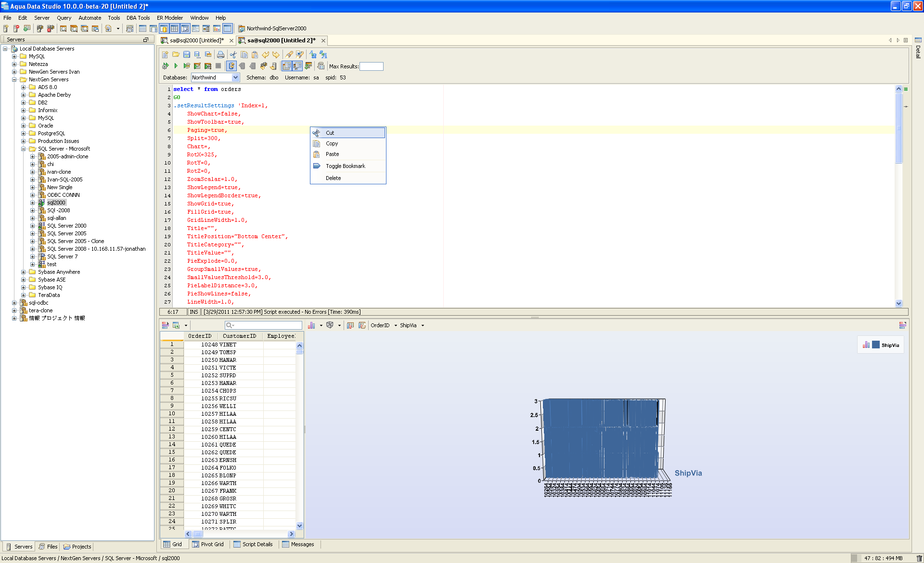
Task: Click the Execute play arrow icon
Action: click(176, 66)
